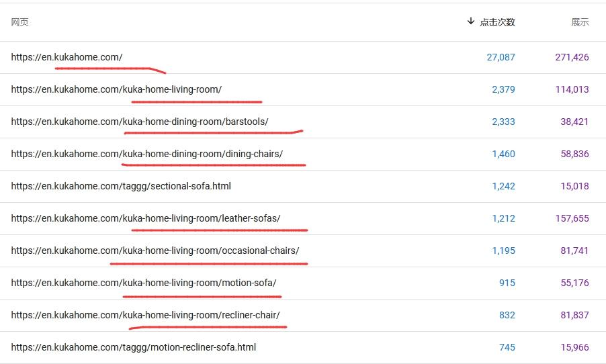Open the occasional-chairs page URL row
The width and height of the screenshot is (606, 364).
(x=155, y=251)
